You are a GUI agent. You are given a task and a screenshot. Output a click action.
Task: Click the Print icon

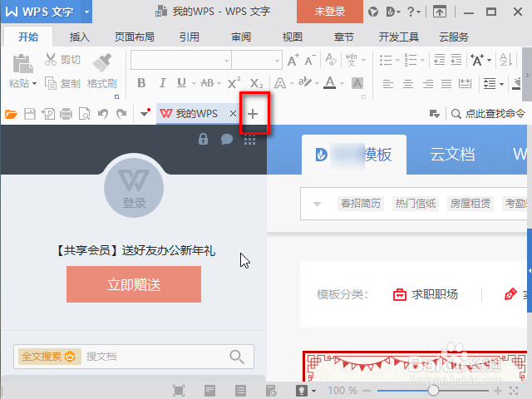tap(66, 114)
